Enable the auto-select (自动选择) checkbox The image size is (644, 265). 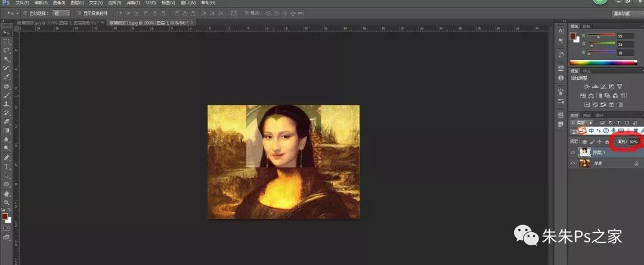click(25, 13)
